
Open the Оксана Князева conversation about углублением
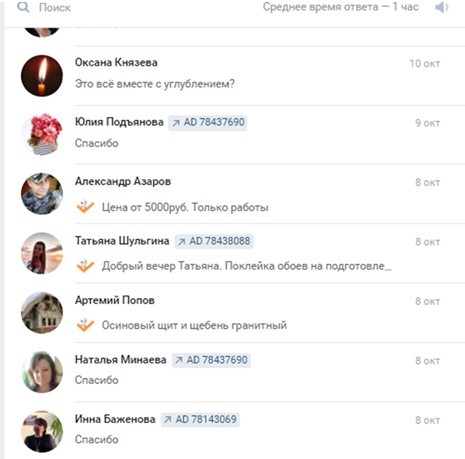click(233, 76)
